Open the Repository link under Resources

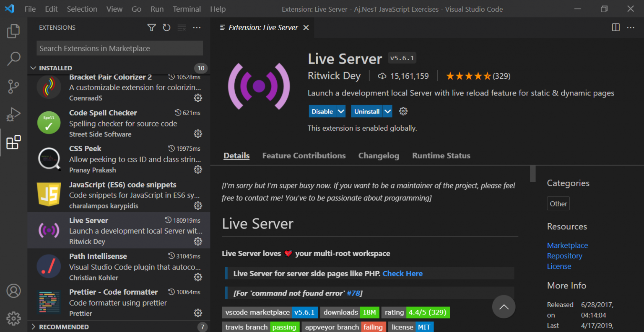(x=564, y=256)
